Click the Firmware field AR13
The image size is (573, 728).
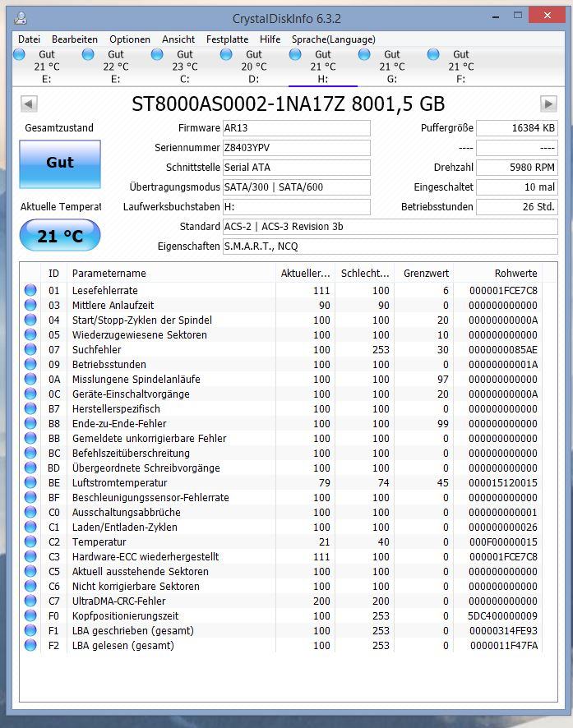click(x=296, y=128)
